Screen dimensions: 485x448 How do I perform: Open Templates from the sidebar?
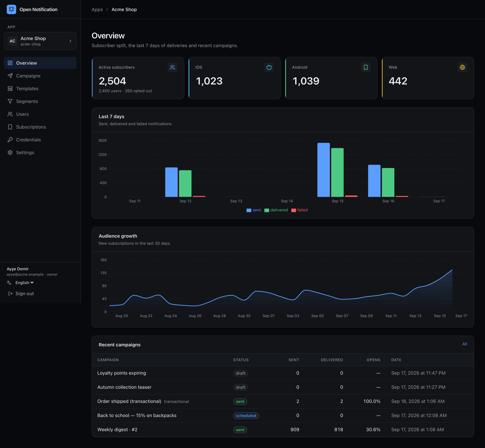(40, 89)
